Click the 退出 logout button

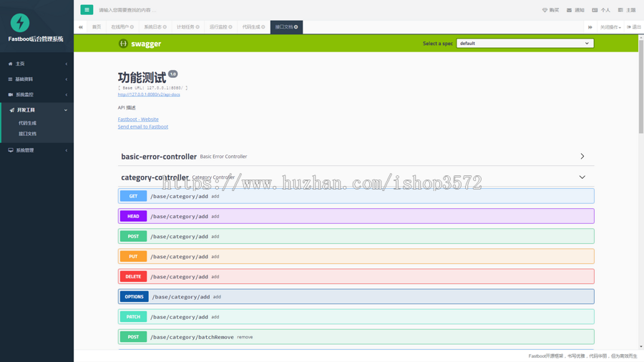pos(634,27)
